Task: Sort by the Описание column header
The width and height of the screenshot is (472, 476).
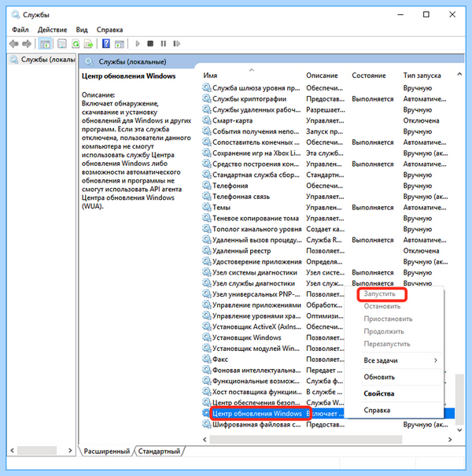Action: [322, 76]
